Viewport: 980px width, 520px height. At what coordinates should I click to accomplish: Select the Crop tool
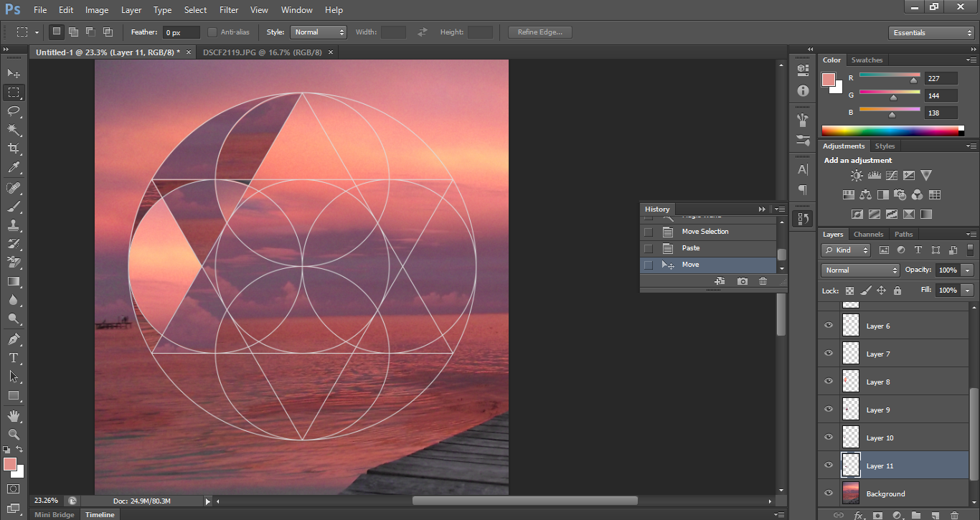tap(14, 148)
